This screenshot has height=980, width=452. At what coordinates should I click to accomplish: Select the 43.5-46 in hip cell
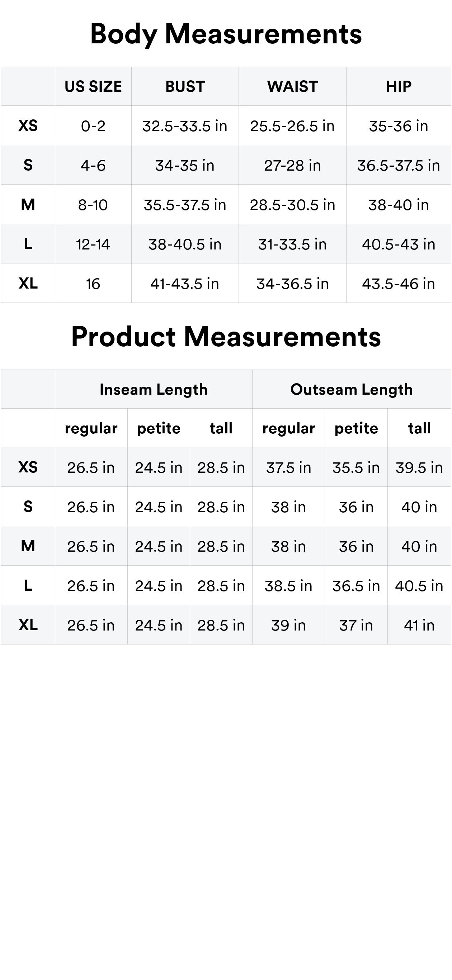(398, 284)
